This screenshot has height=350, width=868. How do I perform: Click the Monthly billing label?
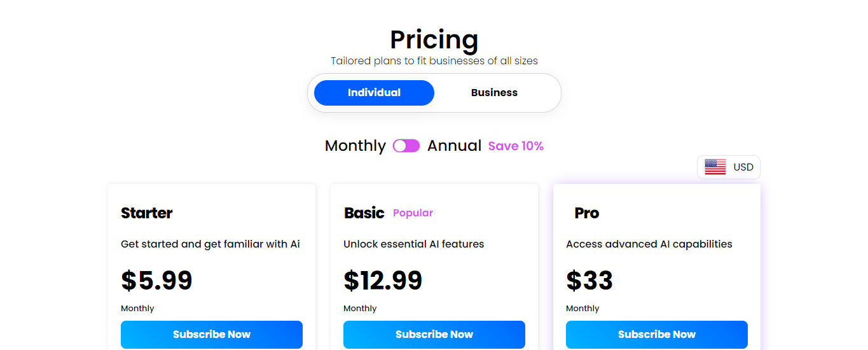coord(355,146)
